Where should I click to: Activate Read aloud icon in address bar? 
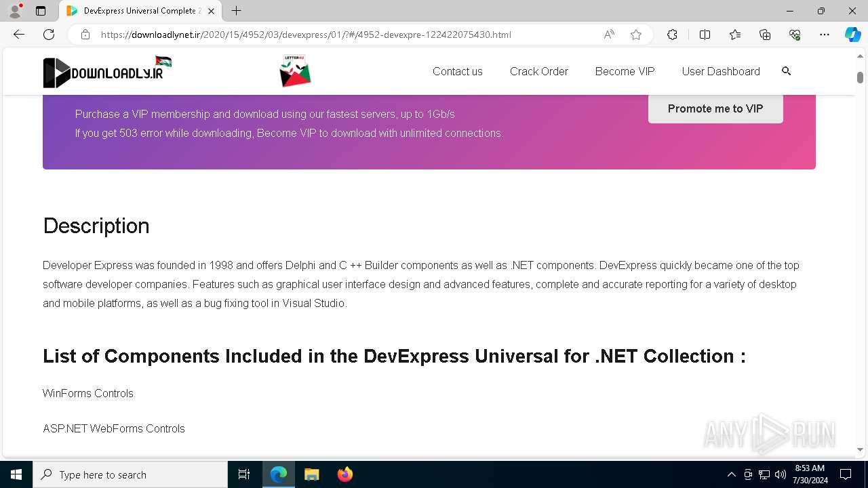click(609, 35)
